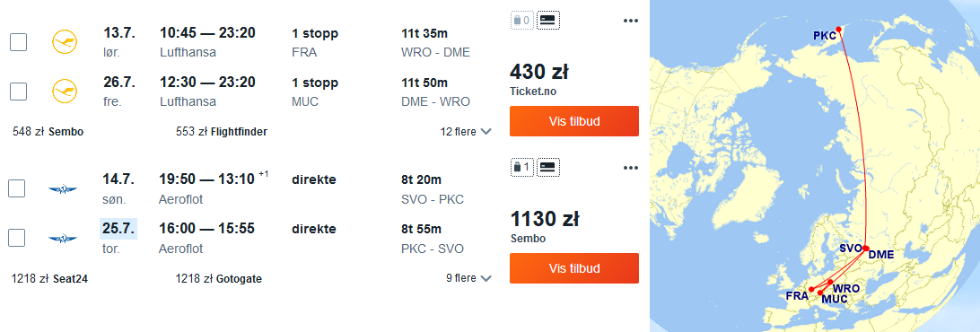Open the 553 zł Flightfinder price link
Screen dimensions: 980x332
pos(222,131)
